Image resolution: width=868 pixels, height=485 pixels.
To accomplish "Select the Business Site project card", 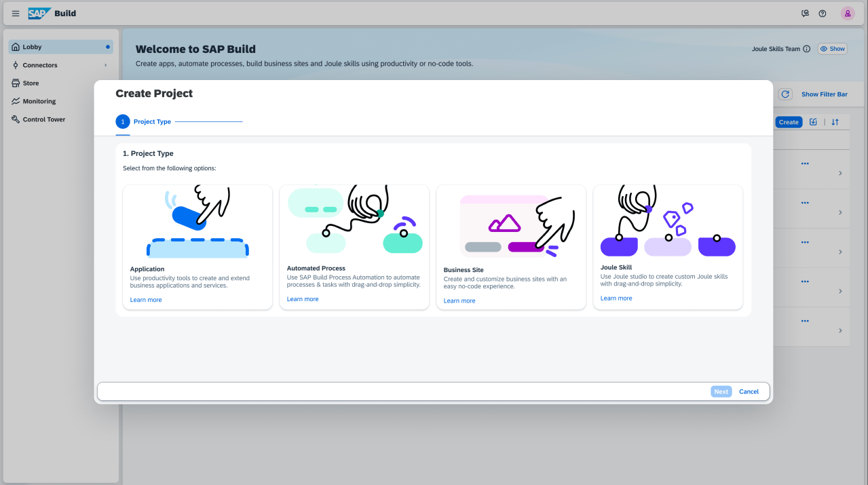I will click(511, 248).
